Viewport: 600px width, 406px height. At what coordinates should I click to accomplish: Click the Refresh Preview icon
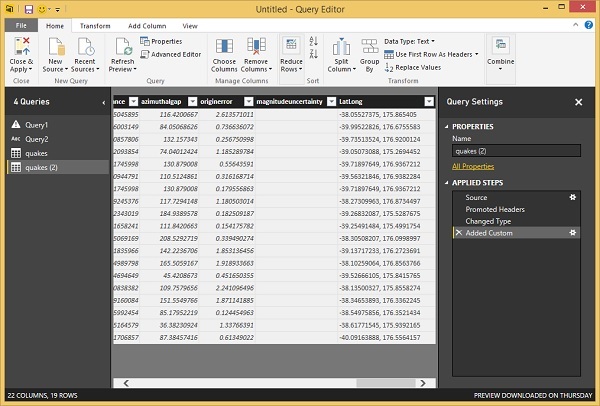coord(123,47)
